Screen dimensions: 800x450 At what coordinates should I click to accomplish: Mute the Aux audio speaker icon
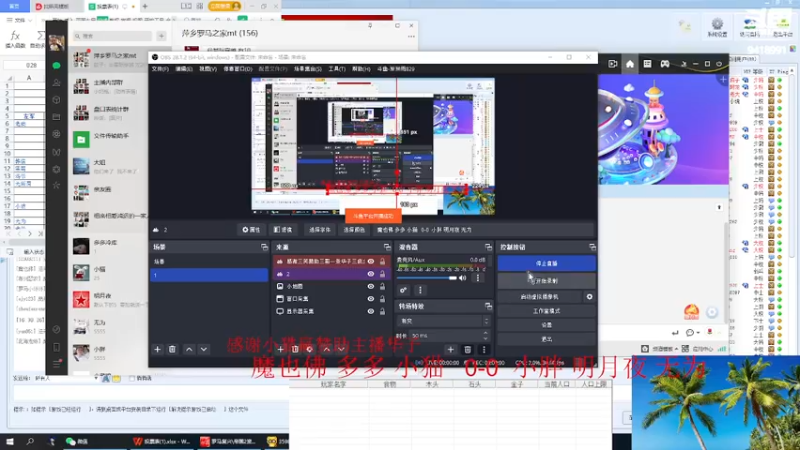pyautogui.click(x=462, y=278)
